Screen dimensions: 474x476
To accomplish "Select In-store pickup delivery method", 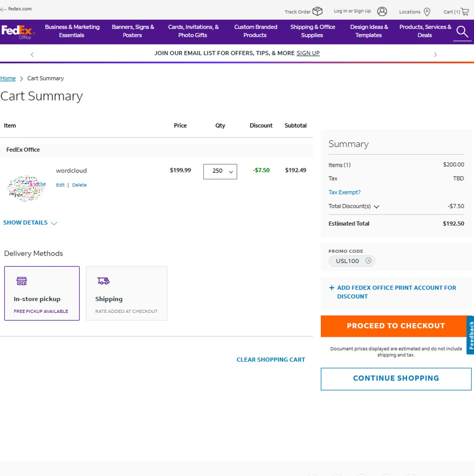I will pyautogui.click(x=42, y=293).
